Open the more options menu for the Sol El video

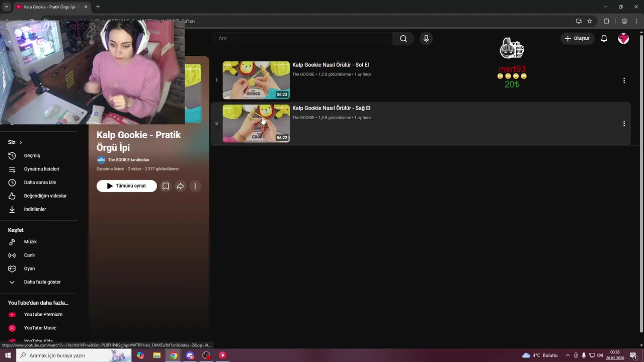coord(624,80)
